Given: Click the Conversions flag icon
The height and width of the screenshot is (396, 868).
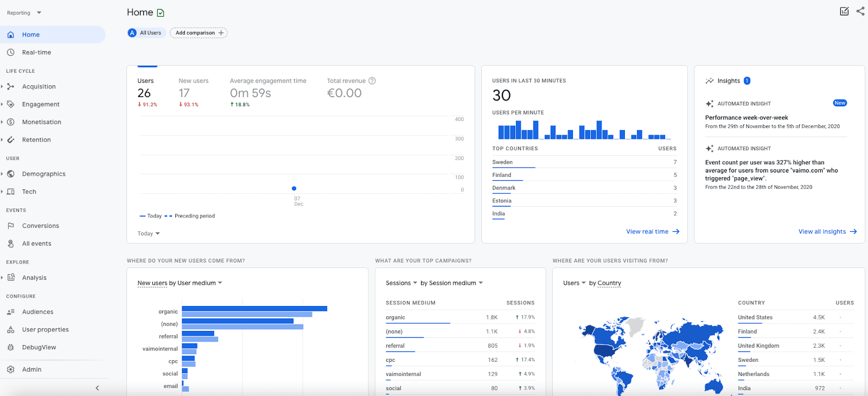Looking at the screenshot, I should coord(11,226).
